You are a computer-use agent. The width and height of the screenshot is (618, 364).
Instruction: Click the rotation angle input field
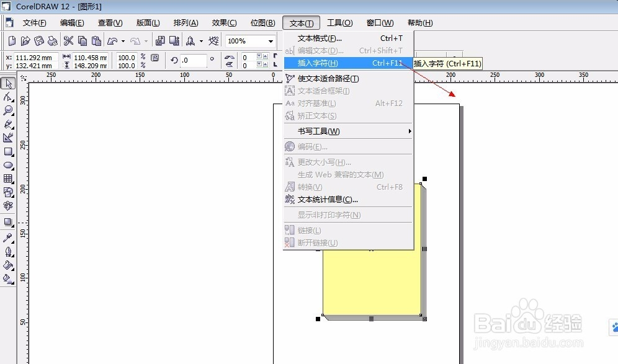[194, 61]
